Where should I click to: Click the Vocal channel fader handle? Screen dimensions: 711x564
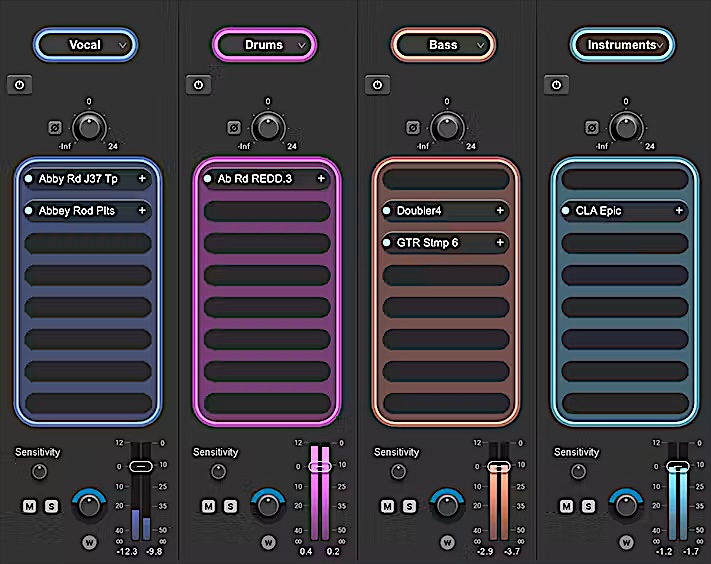[141, 466]
